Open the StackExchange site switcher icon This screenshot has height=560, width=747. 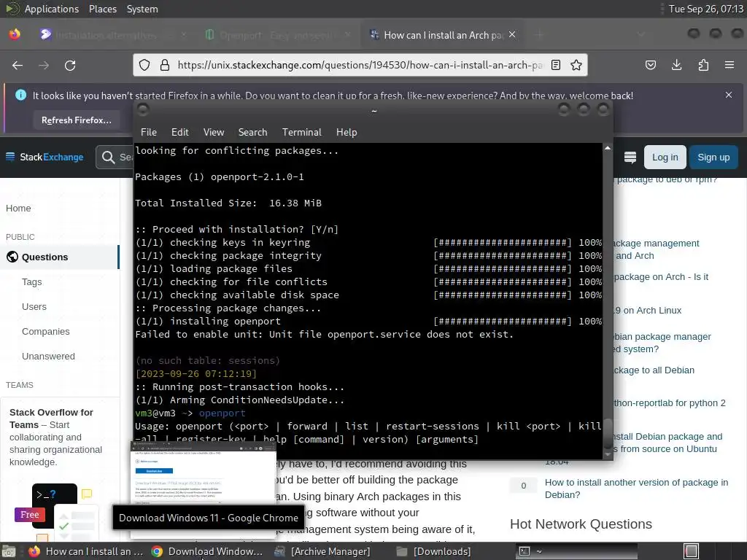(630, 157)
